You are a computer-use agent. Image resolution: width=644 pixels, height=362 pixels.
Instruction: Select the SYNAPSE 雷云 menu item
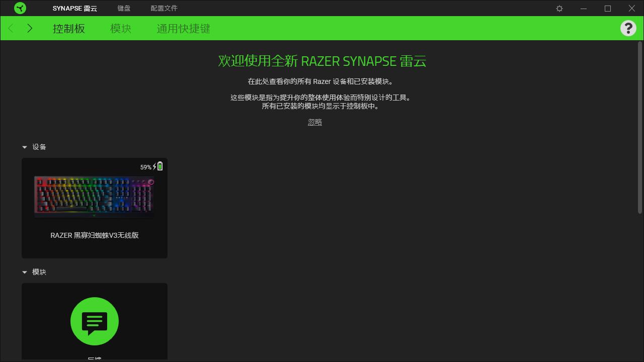[74, 8]
